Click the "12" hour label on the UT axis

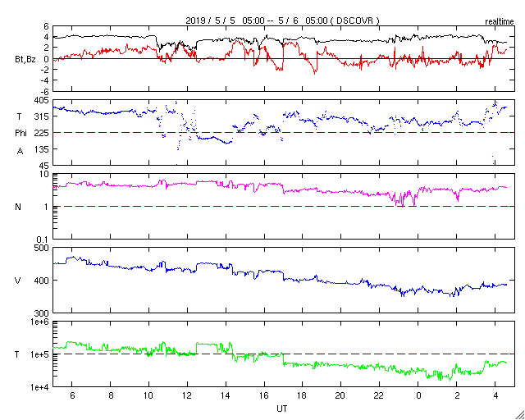click(x=188, y=395)
